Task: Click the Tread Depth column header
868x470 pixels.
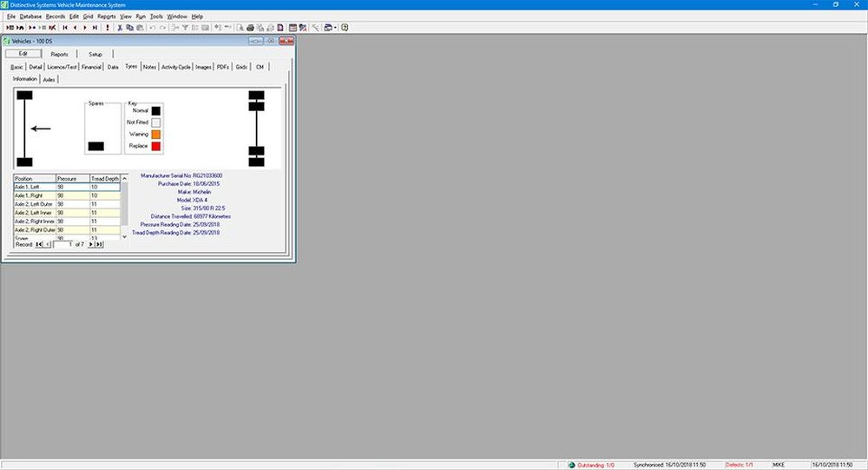Action: [x=105, y=178]
